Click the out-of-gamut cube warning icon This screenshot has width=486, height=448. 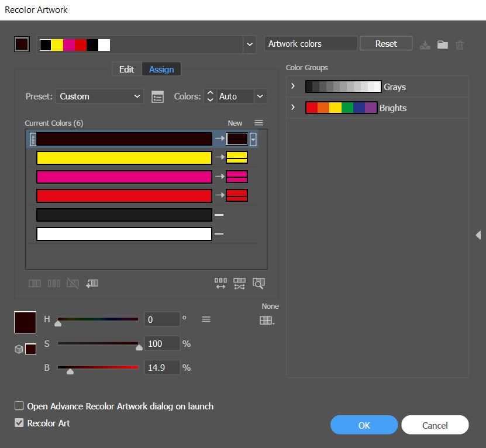19,349
